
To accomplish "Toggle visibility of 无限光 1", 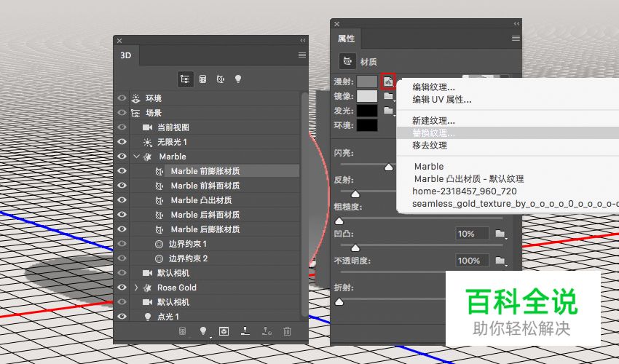I will pos(122,142).
